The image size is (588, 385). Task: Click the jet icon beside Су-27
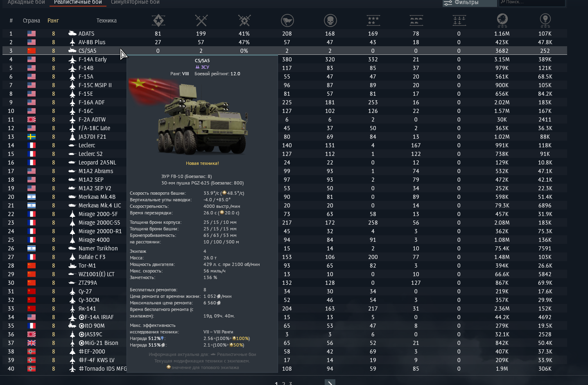(72, 291)
